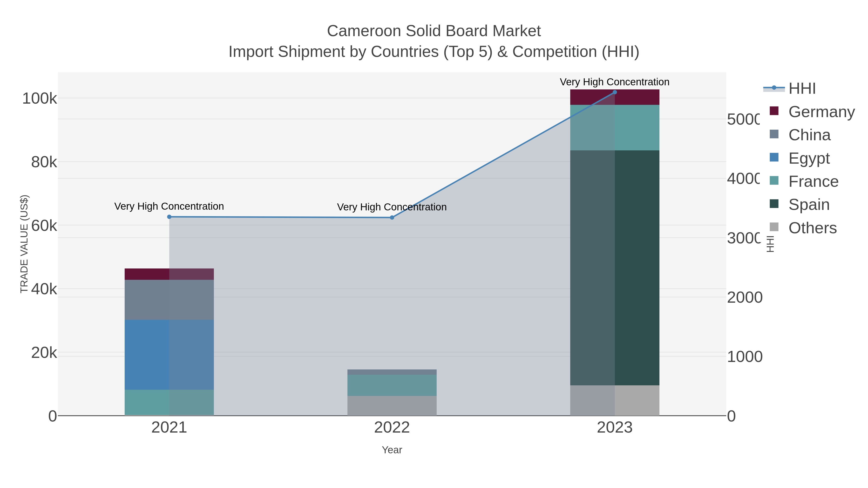Click the 2000 tick on the HHI axis
Screen dimensions: 868x488
[x=745, y=297]
